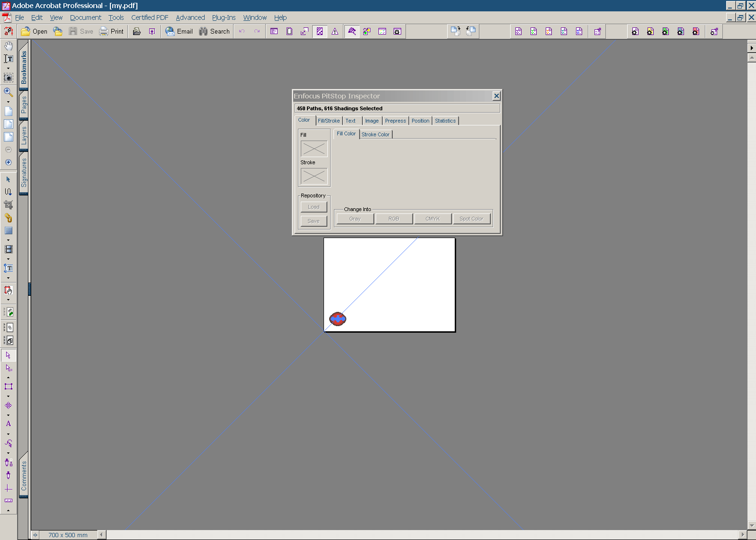Expand the dropdown under the Text Select tool
The width and height of the screenshot is (756, 540).
tap(9, 68)
